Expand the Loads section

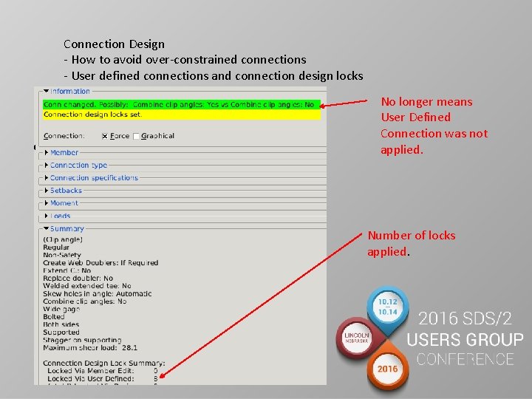coord(47,216)
